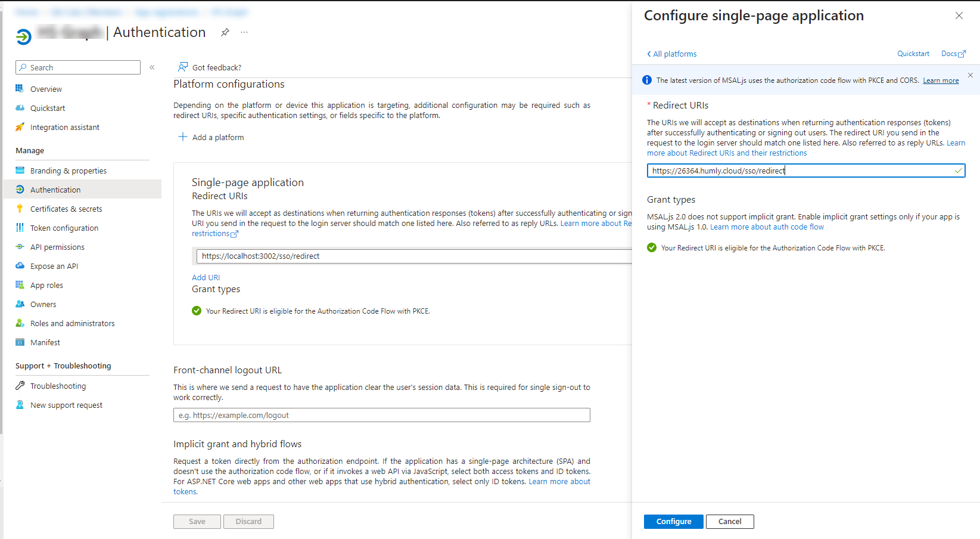Open the ellipsis menu beside the page title
The height and width of the screenshot is (539, 980).
(x=244, y=32)
